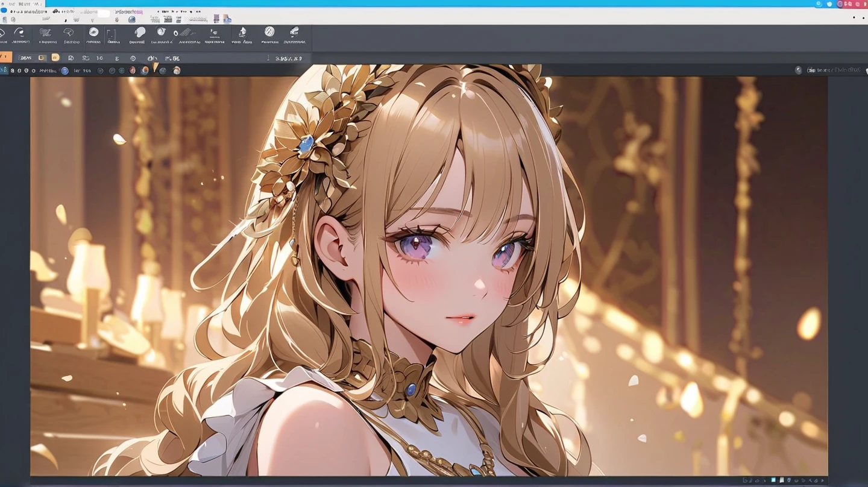Choose the white disc icon in the toolbar
868x487 pixels.
click(x=93, y=31)
